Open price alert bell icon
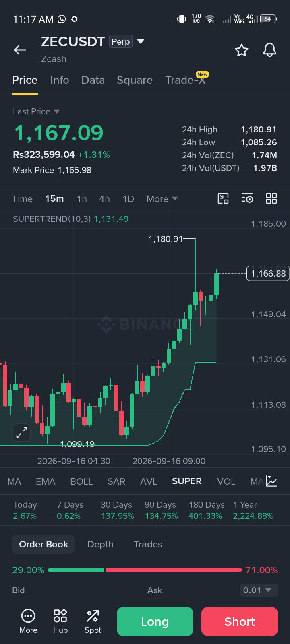The height and width of the screenshot is (644, 290). pos(269,50)
